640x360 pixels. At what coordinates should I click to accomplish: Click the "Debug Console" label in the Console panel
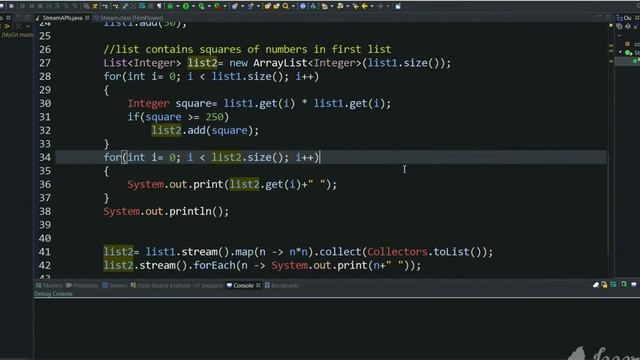pyautogui.click(x=53, y=294)
